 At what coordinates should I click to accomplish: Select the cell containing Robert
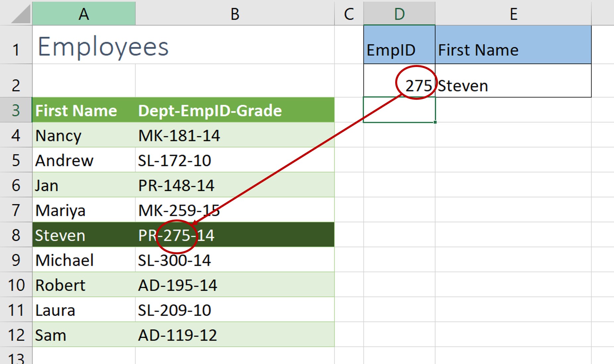(84, 284)
